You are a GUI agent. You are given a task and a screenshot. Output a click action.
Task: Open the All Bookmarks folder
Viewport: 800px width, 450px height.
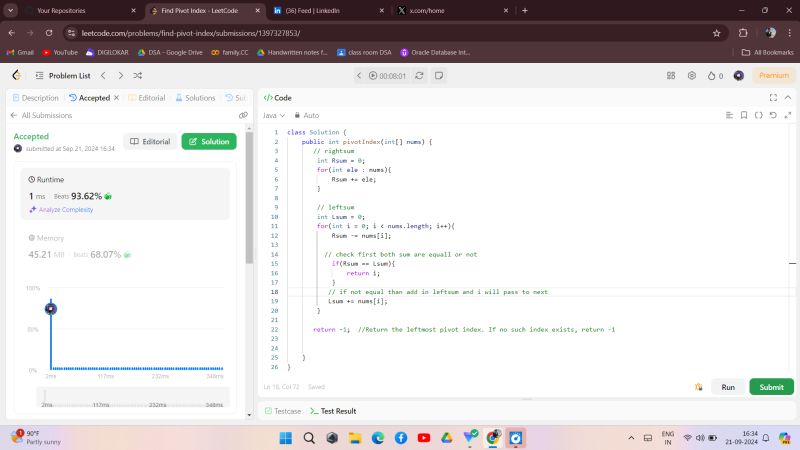(767, 52)
